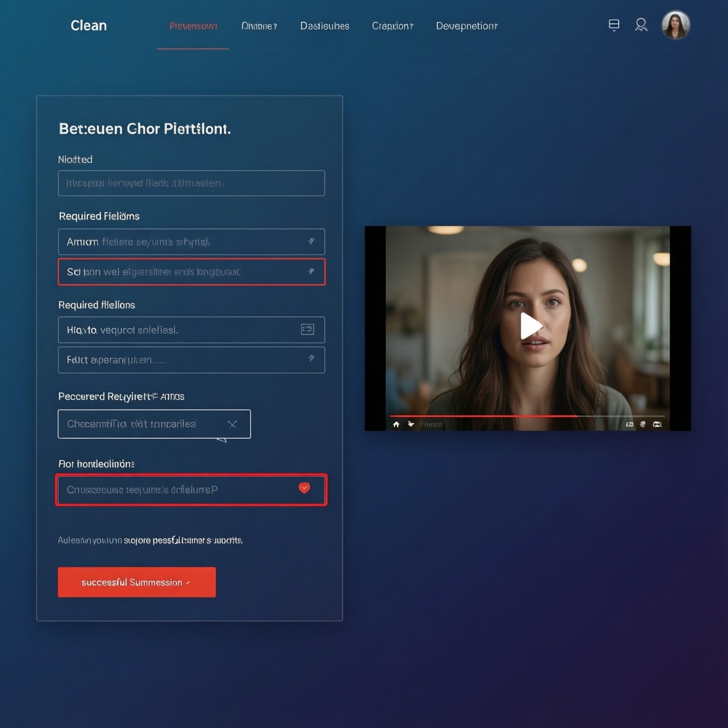Screen dimensions: 728x728
Task: Switch to the "Dasisuhes" navigation tab
Action: [325, 26]
